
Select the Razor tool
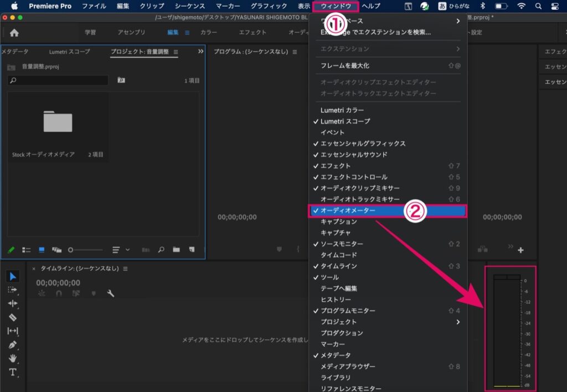click(13, 317)
